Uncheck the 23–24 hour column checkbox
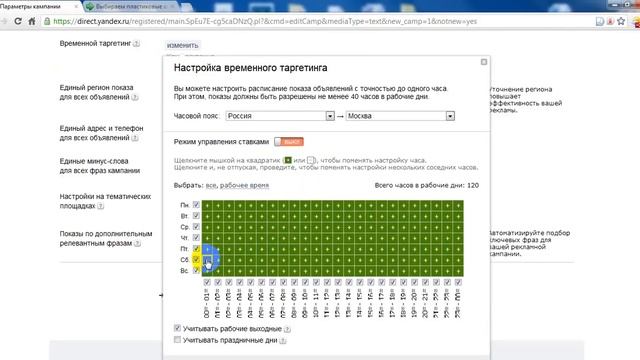 pos(458,282)
